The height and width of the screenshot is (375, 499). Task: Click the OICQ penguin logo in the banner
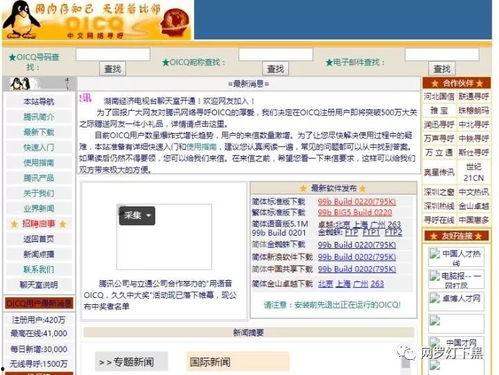(21, 19)
